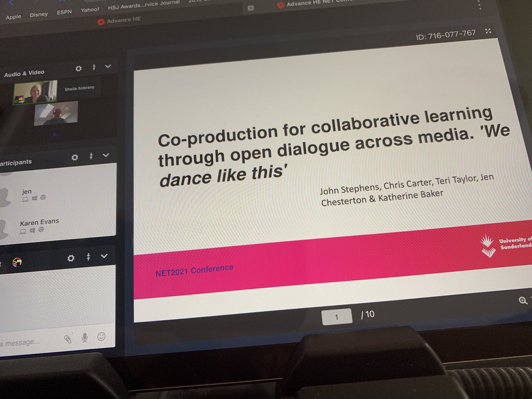This screenshot has height=399, width=532.
Task: Open the Participants panel settings gear
Action: pos(74,157)
